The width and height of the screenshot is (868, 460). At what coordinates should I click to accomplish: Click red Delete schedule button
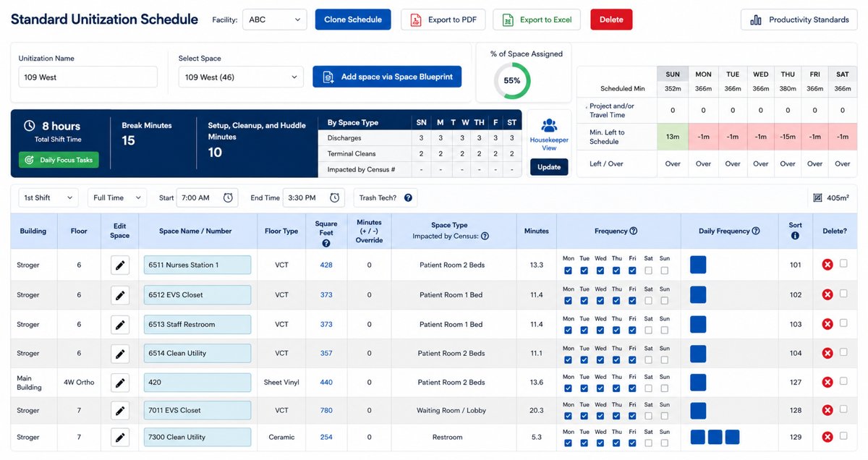pos(611,20)
